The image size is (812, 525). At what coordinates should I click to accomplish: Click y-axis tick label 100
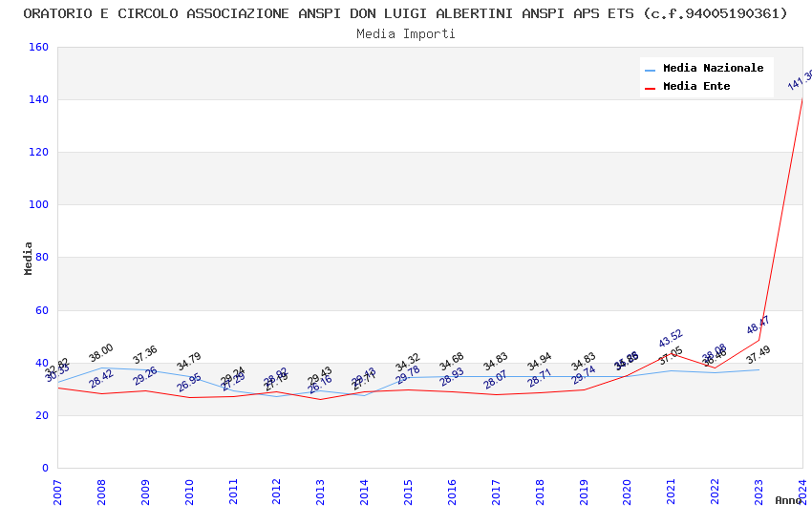point(39,204)
